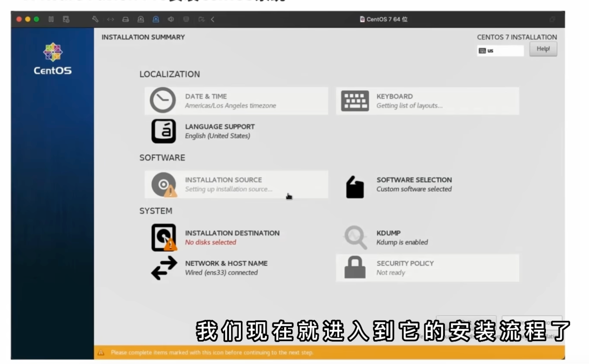Click the network adapter arrows icon in toolbar
This screenshot has height=364, width=589.
[x=110, y=19]
